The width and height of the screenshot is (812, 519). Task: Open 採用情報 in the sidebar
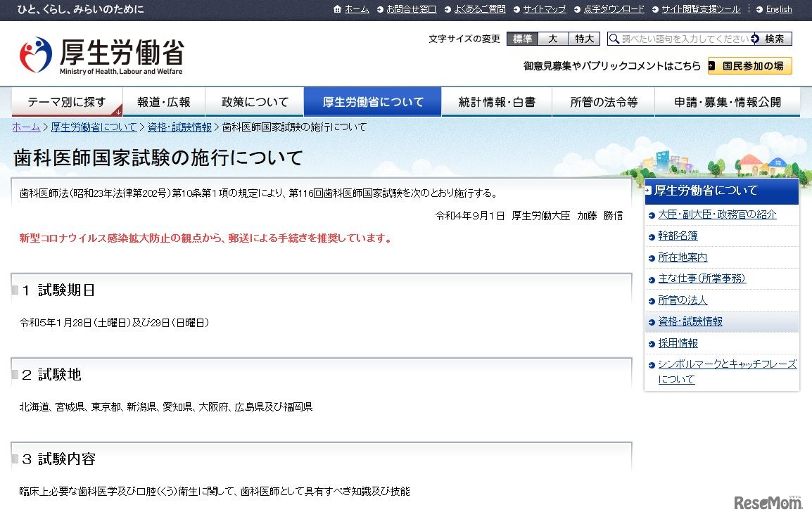tap(678, 343)
